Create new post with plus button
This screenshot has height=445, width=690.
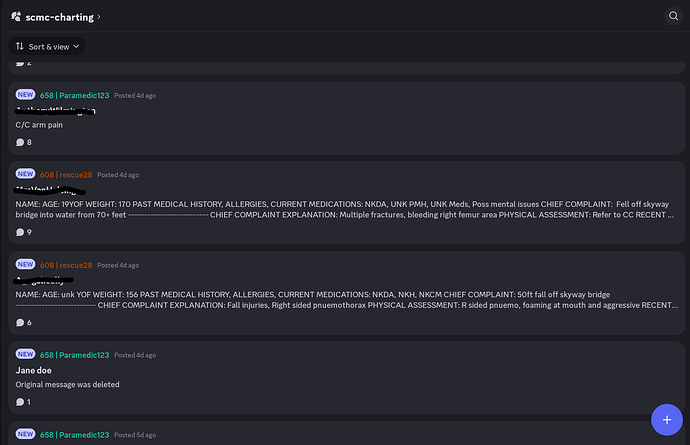click(x=667, y=419)
